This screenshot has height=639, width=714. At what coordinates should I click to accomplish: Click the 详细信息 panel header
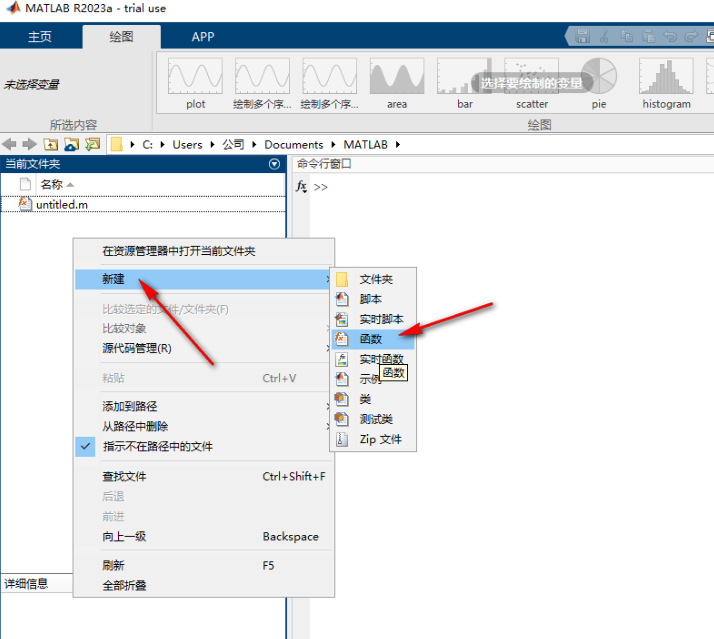tap(36, 583)
